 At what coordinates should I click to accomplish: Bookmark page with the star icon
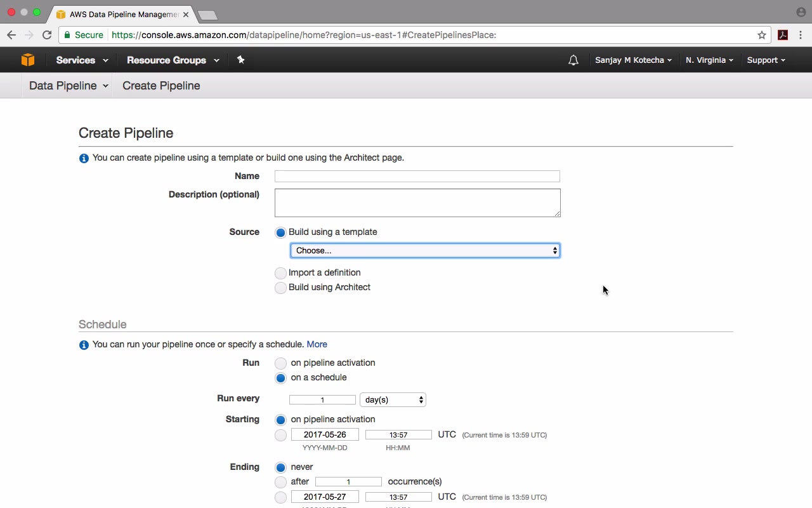pyautogui.click(x=762, y=35)
